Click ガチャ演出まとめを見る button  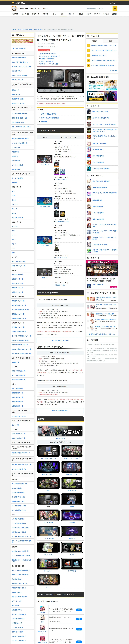60,340
